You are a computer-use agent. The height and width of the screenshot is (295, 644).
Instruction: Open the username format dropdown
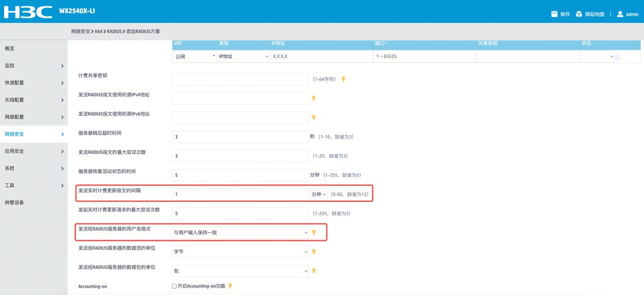240,233
